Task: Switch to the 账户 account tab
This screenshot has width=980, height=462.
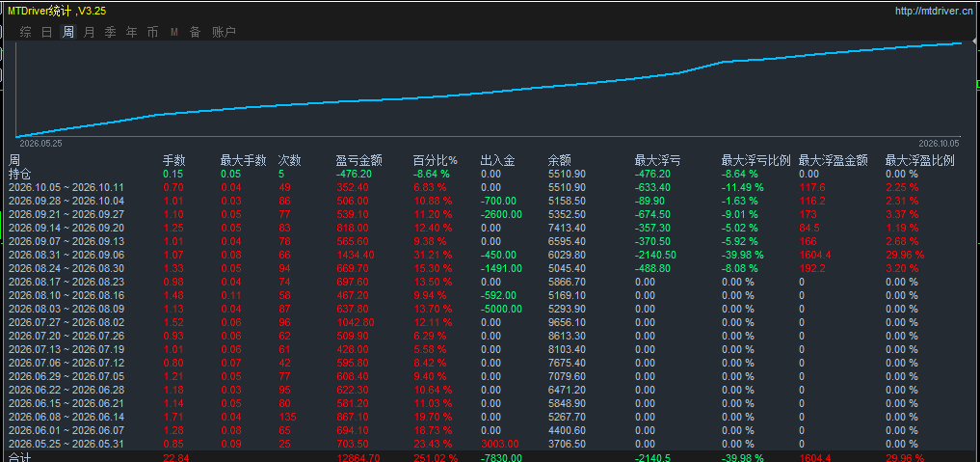Action: pos(224,32)
